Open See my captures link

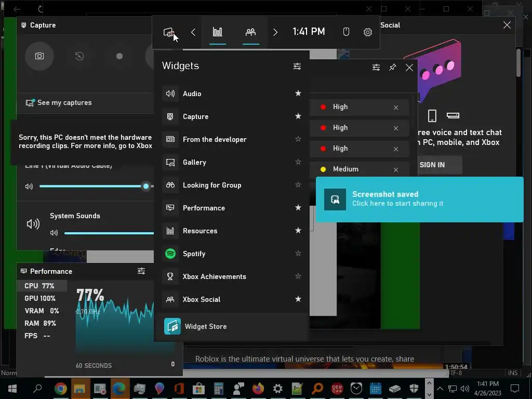[59, 102]
